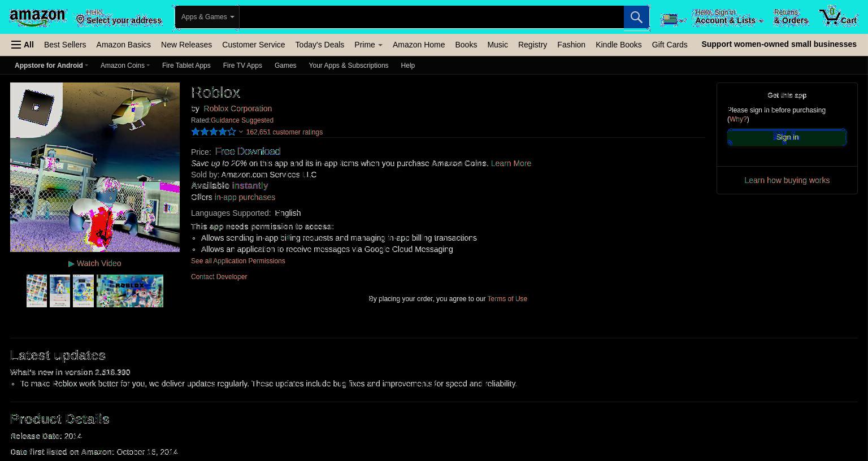The height and width of the screenshot is (461, 868).
Task: Expand Appstore for Android dropdown
Action: (x=51, y=66)
